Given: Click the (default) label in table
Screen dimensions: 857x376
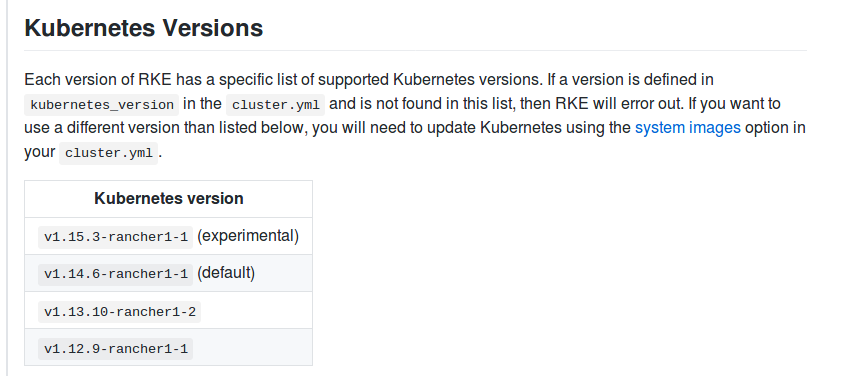Looking at the screenshot, I should click(x=226, y=273).
